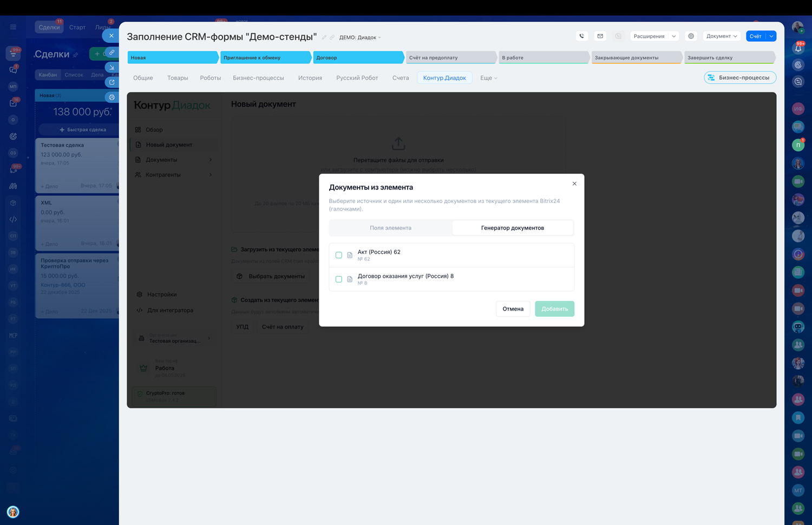Expand the Контрагенты section in the Диадок sidebar
The width and height of the screenshot is (812, 525).
pos(173,175)
